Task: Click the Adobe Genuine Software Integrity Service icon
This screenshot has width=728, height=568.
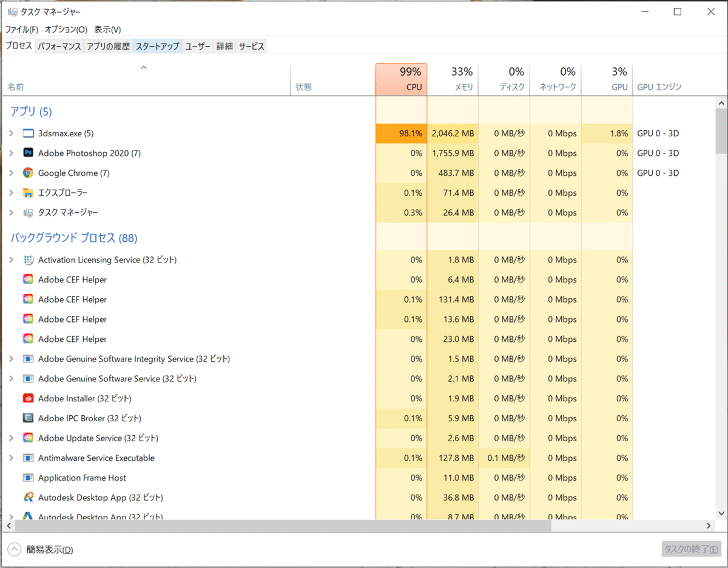Action: 28,359
